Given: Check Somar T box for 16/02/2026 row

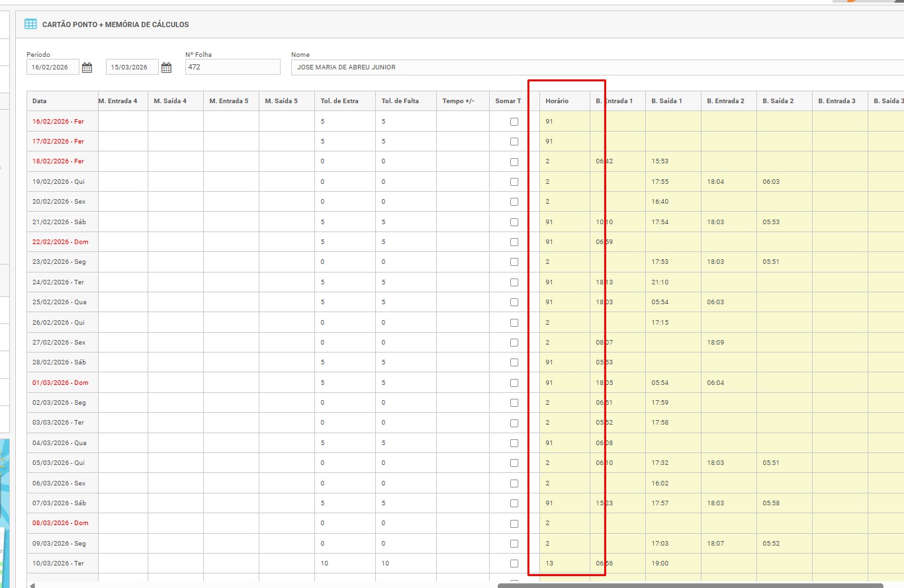Looking at the screenshot, I should tap(514, 122).
